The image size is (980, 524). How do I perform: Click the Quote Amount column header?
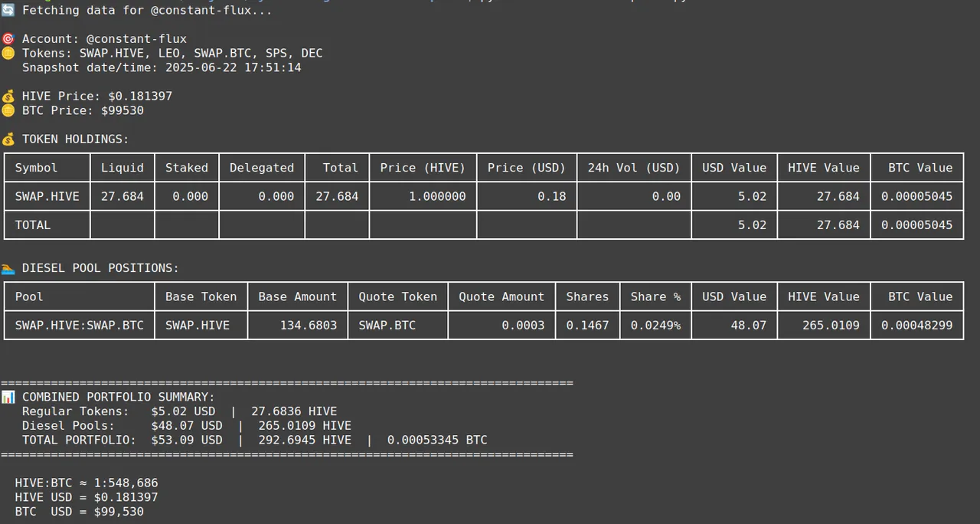point(501,296)
